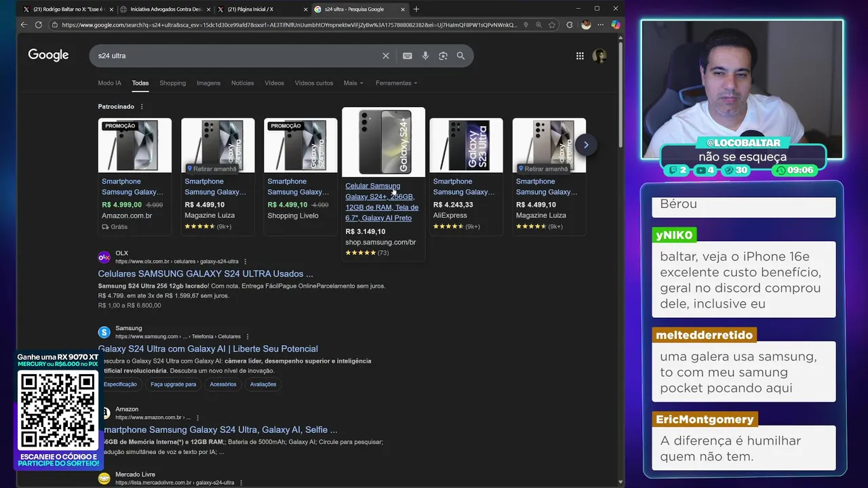Image resolution: width=868 pixels, height=488 pixels.
Task: Switch to the Vídeos tab
Action: pos(274,83)
